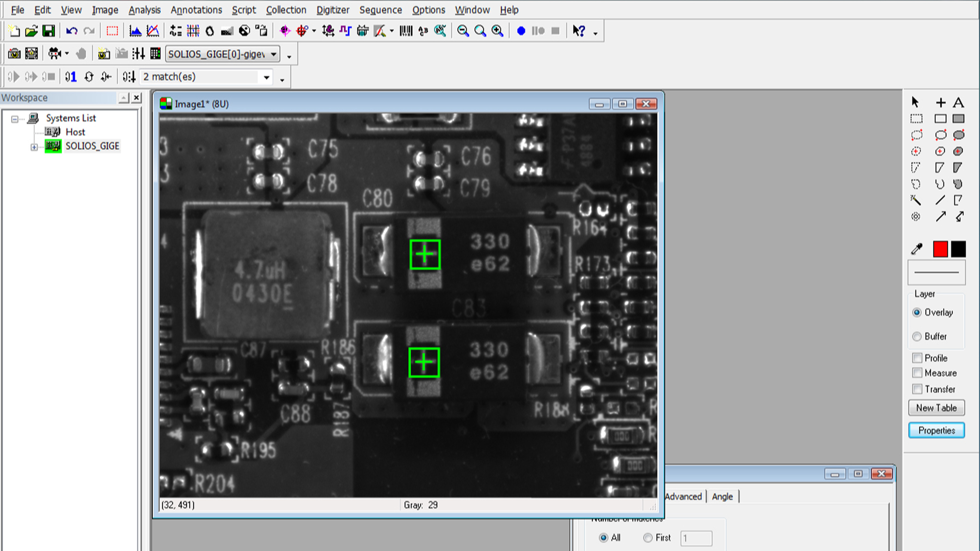Select the eyedropper color picker tool
The height and width of the screenshot is (551, 980).
pyautogui.click(x=916, y=249)
